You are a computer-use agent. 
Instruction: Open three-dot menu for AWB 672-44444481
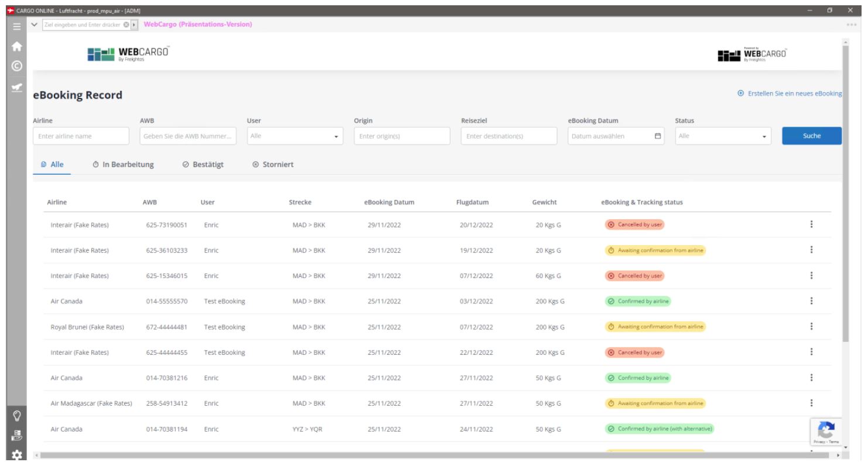[x=811, y=326]
